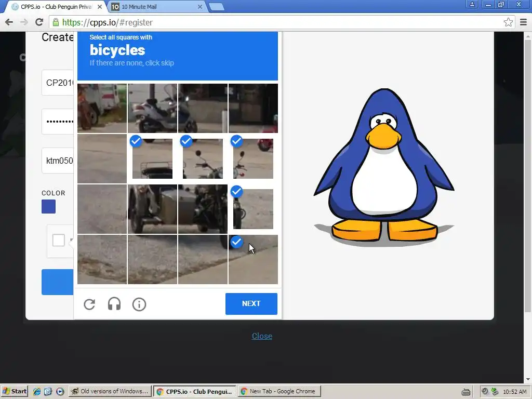Viewport: 532px width, 399px height.
Task: Reload a new captcha challenge
Action: (89, 304)
